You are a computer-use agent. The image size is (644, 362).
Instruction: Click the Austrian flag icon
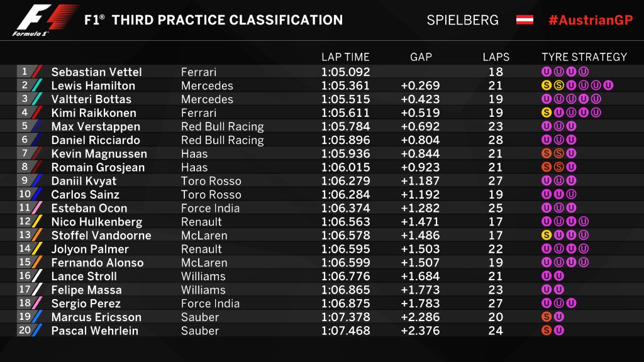click(525, 19)
